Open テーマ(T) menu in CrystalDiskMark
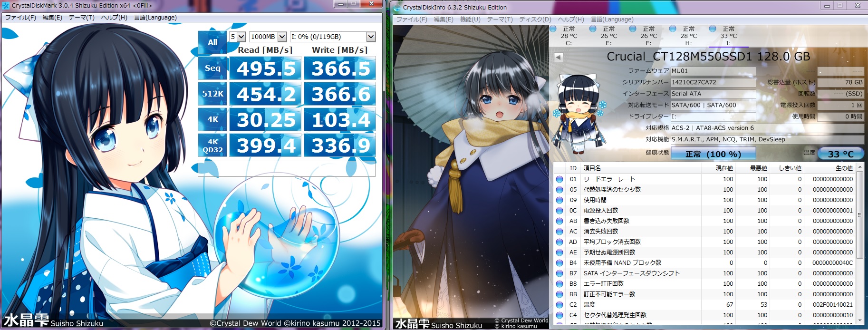The height and width of the screenshot is (330, 868). pos(81,18)
